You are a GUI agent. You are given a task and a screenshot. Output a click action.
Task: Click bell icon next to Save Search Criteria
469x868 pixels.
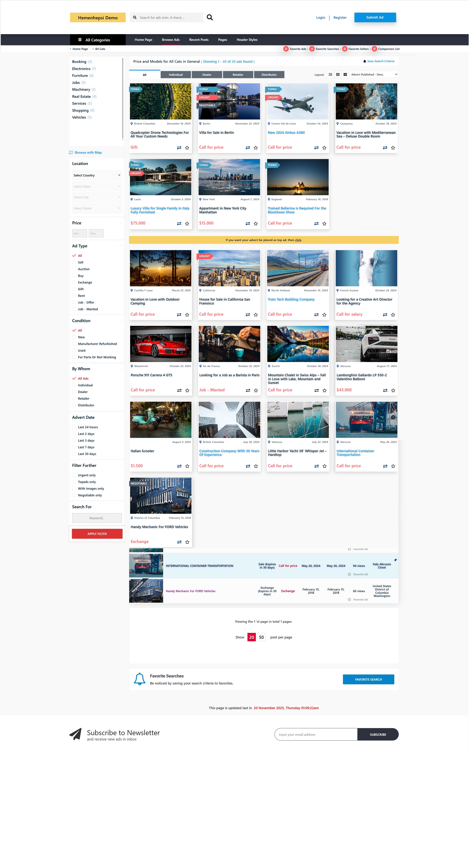click(x=364, y=61)
